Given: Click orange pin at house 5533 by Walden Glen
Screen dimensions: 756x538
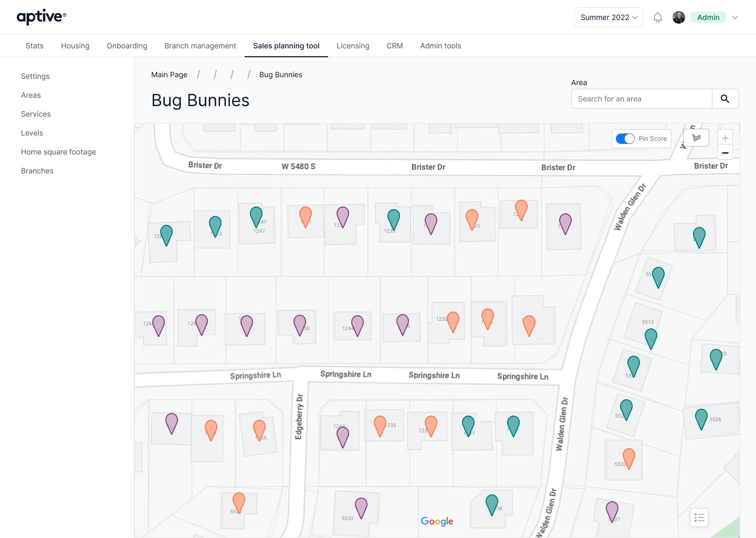Looking at the screenshot, I should 629,459.
